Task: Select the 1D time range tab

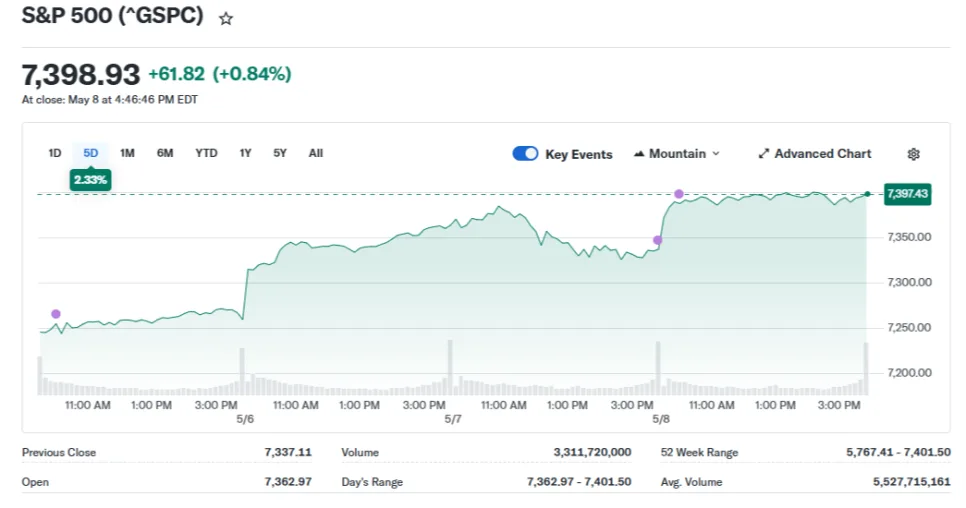Action: pos(55,153)
